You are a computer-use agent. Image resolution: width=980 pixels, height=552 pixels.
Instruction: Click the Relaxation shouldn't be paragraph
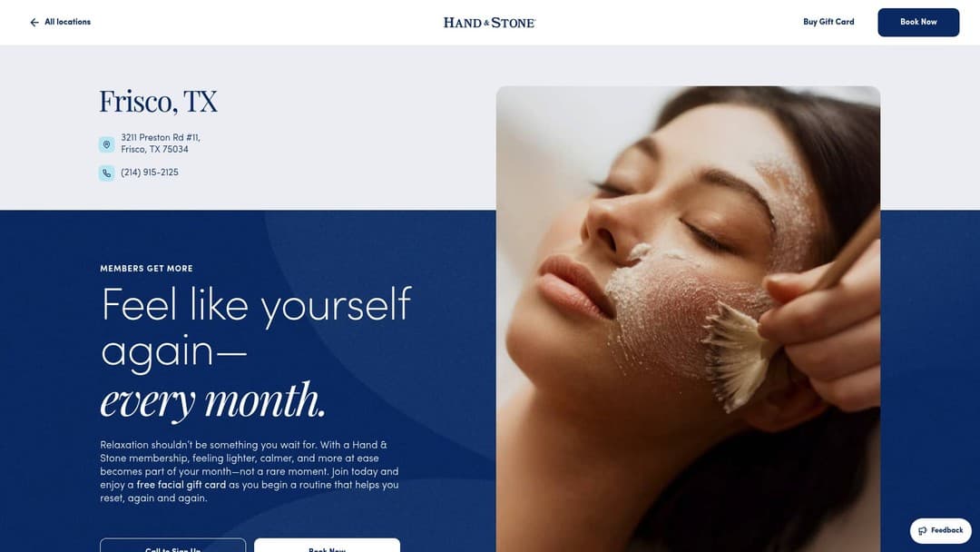pos(250,471)
